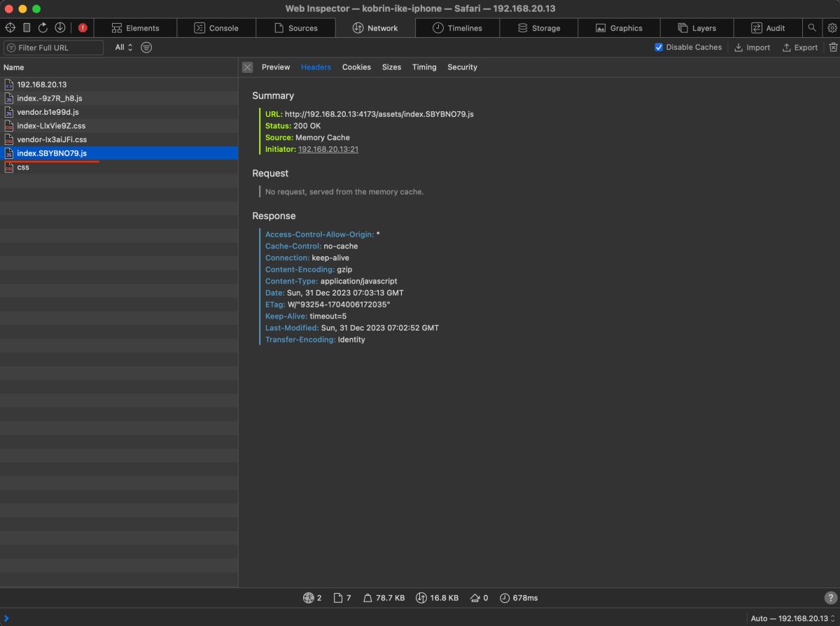
Task: Click the download web archive icon
Action: [60, 28]
